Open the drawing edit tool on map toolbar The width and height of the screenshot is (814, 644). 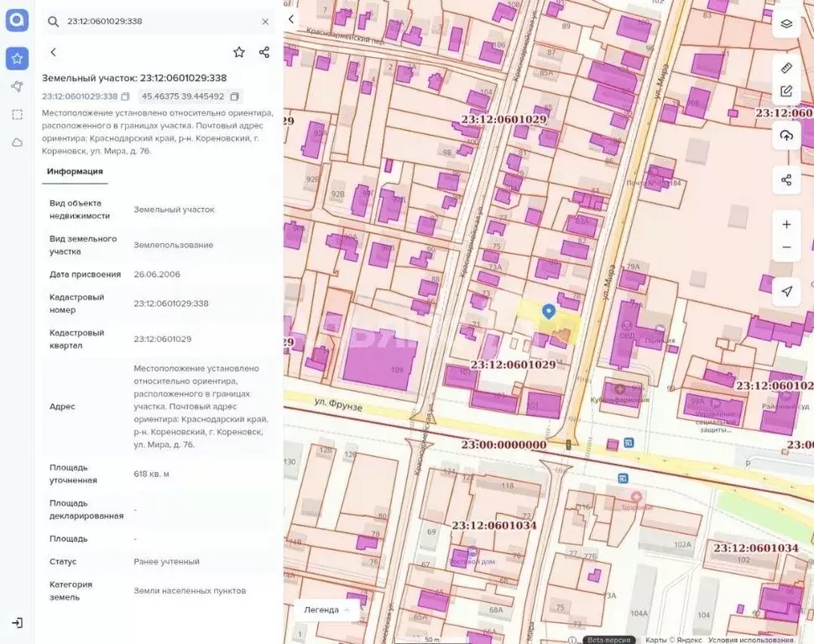785,90
